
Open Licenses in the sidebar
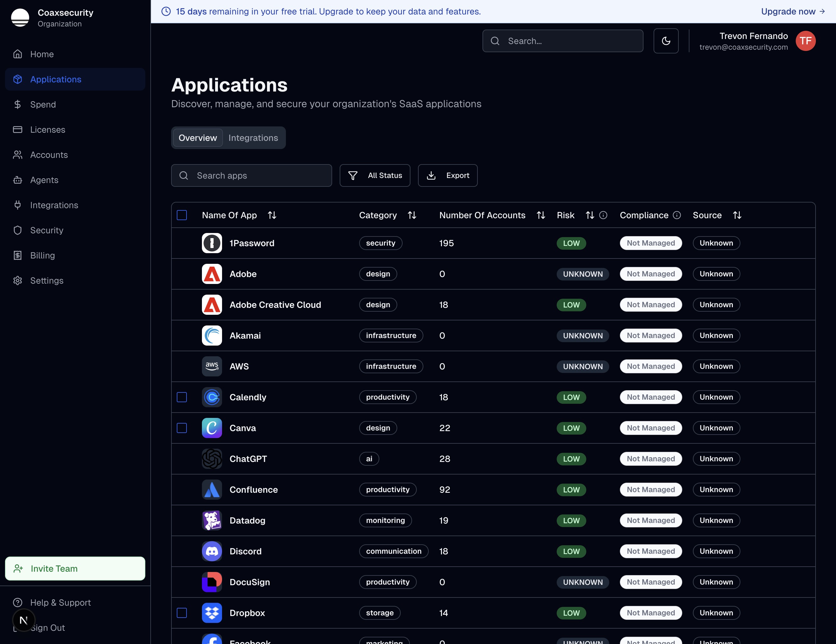pos(47,129)
